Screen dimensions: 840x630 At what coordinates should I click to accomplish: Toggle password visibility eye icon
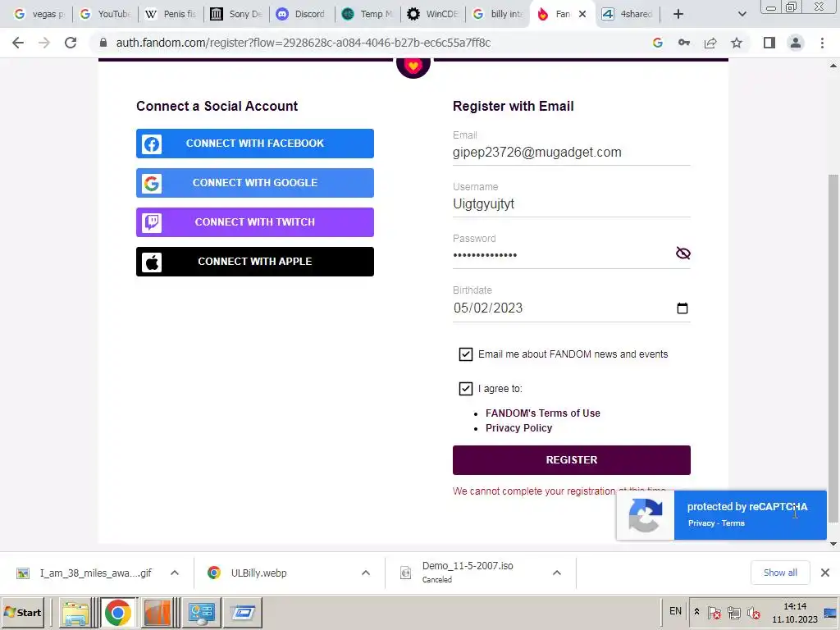click(x=683, y=253)
